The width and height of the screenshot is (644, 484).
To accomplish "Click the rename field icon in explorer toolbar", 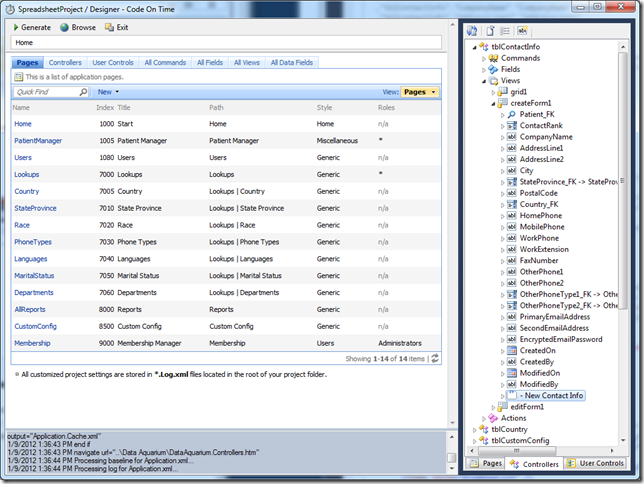I will pyautogui.click(x=522, y=30).
